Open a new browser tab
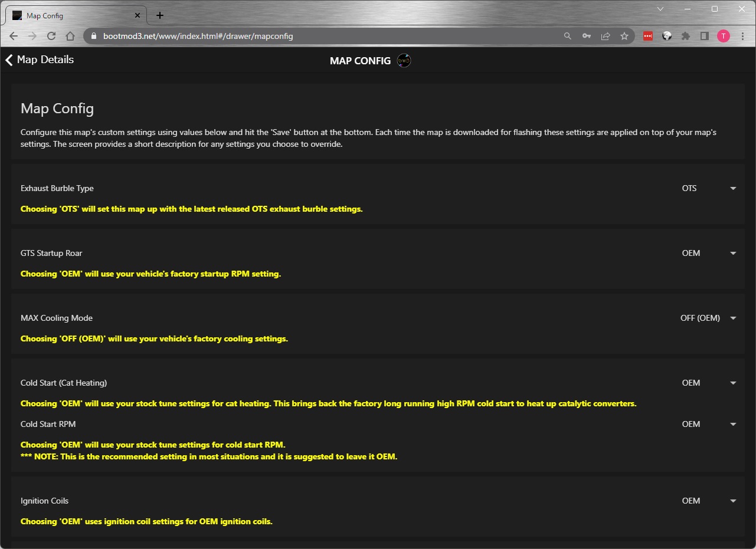This screenshot has height=549, width=756. (x=160, y=15)
